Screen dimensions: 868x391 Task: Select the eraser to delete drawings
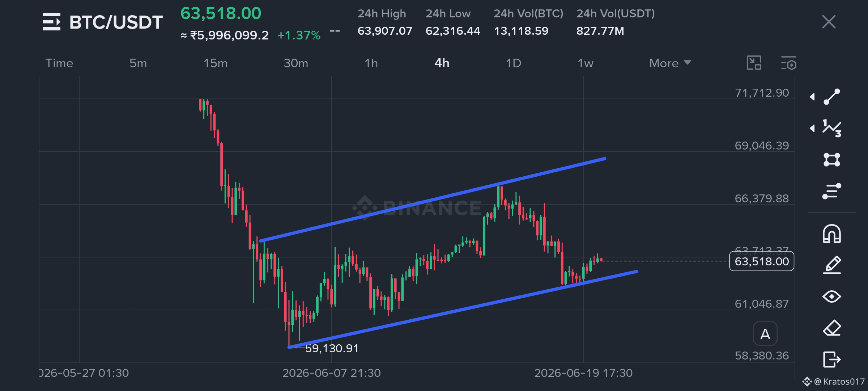831,328
